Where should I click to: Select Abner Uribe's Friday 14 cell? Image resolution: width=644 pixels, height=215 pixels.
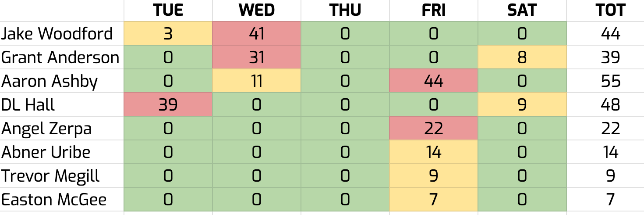433,152
